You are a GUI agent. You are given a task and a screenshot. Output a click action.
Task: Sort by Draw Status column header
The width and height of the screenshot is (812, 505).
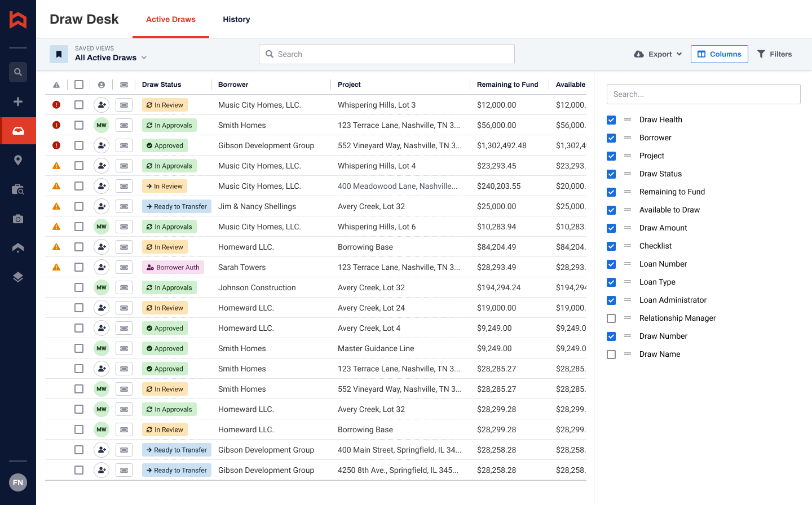click(162, 85)
